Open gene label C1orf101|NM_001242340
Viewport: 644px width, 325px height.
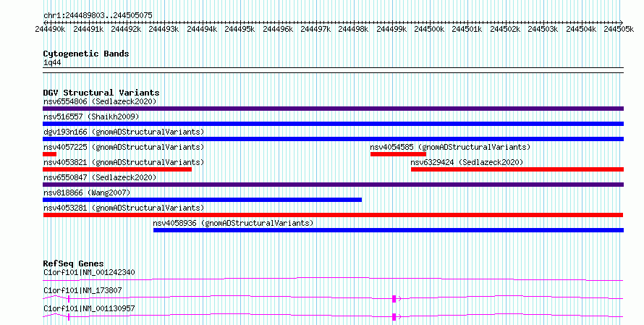(89, 272)
